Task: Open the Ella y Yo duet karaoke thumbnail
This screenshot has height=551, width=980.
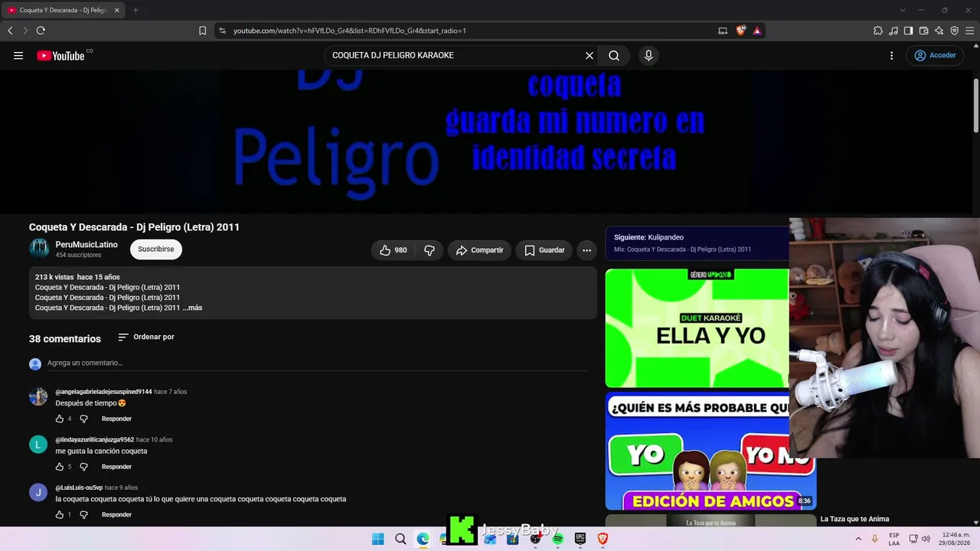Action: click(697, 328)
